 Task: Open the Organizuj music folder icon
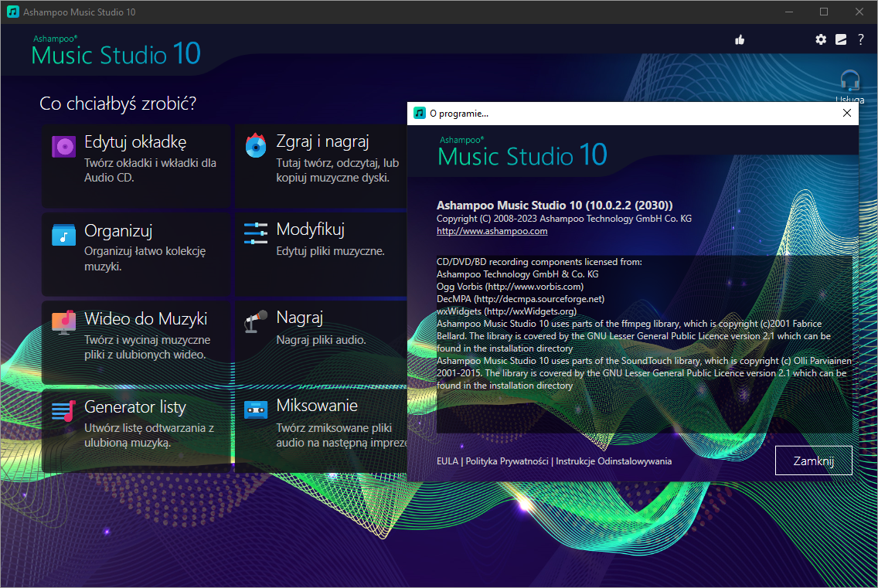pyautogui.click(x=63, y=235)
